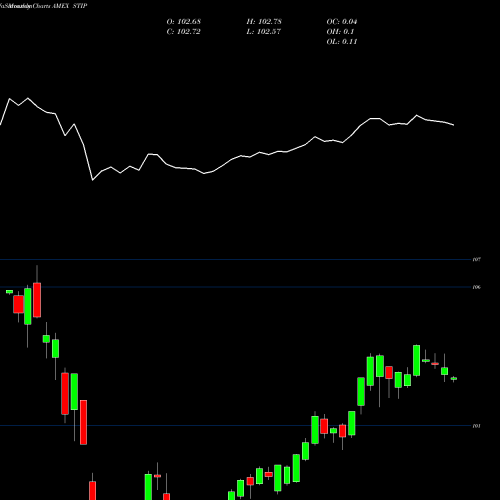Click the OH: 0.1 reading

pyautogui.click(x=340, y=32)
